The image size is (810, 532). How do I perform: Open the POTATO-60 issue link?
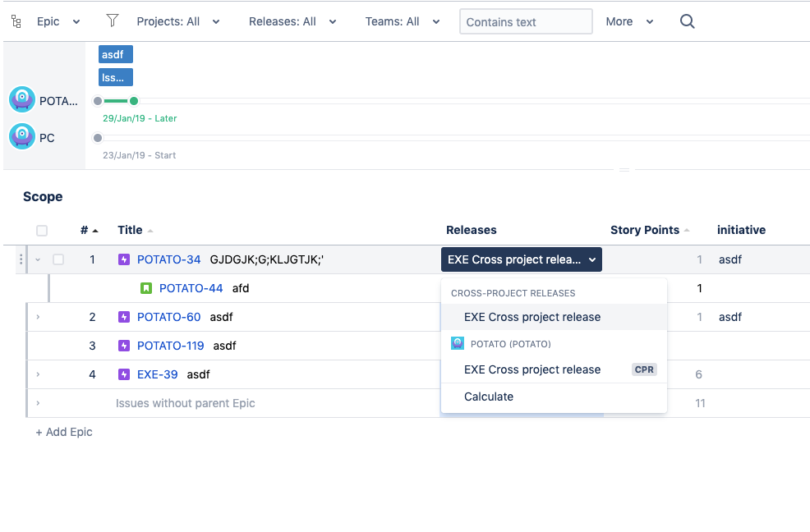[x=169, y=316]
